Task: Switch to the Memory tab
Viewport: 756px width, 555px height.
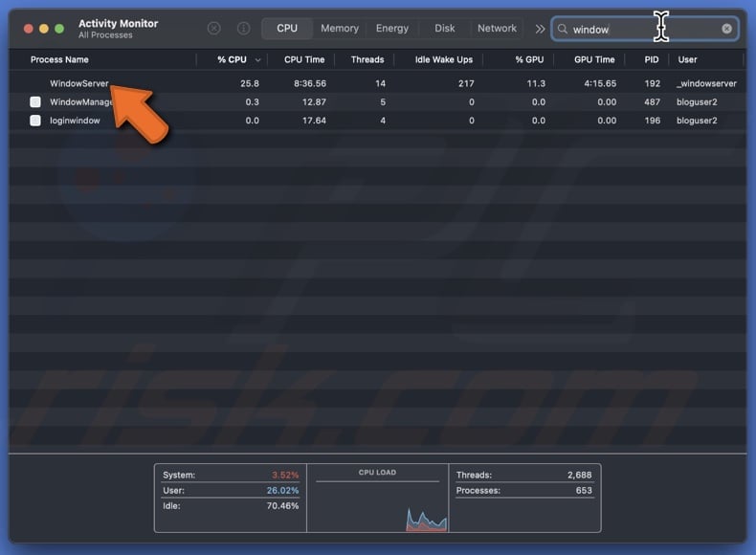Action: click(x=340, y=29)
